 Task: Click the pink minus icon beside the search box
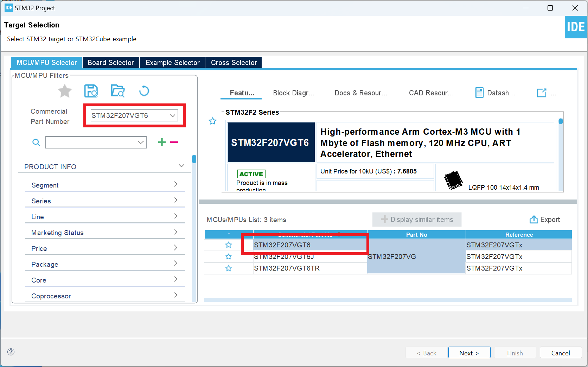(x=174, y=142)
